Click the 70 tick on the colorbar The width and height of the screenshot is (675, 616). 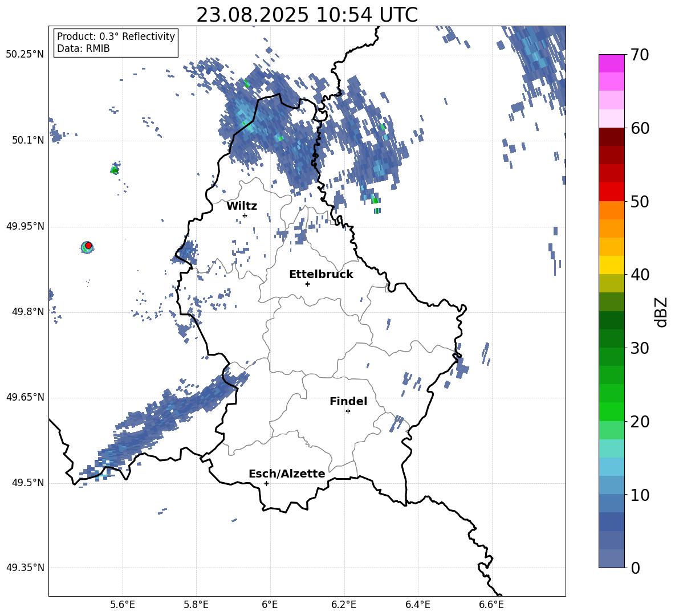coord(640,55)
